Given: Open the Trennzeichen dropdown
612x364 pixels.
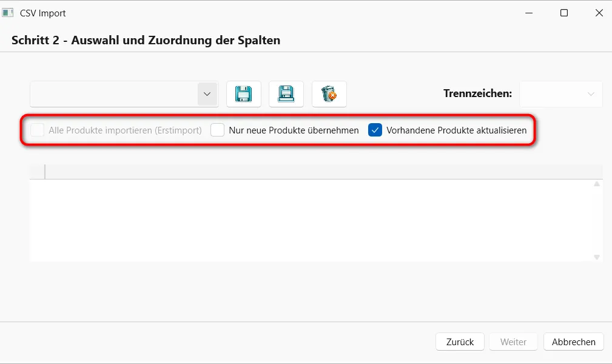Looking at the screenshot, I should coord(561,94).
